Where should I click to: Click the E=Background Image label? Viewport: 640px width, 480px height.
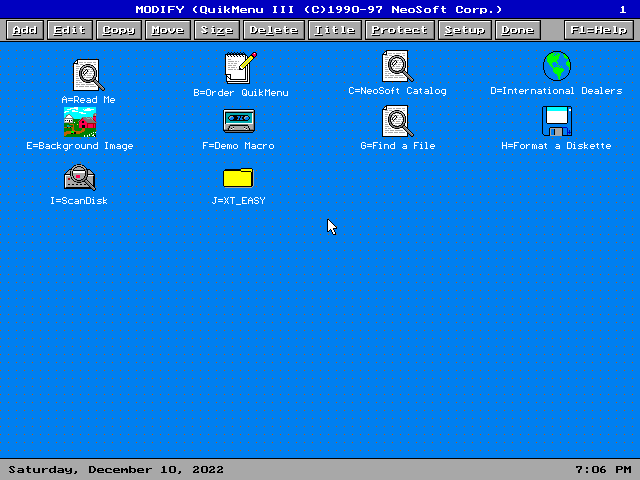80,146
